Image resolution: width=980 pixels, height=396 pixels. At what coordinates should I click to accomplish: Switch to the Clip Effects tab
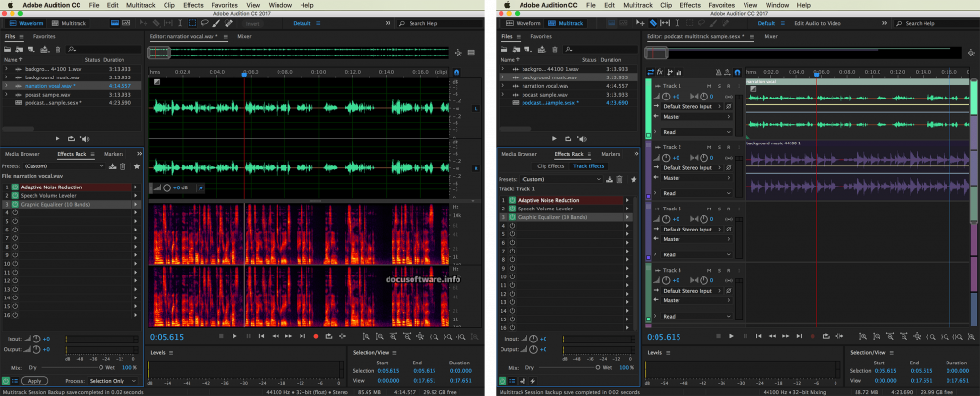(x=548, y=165)
